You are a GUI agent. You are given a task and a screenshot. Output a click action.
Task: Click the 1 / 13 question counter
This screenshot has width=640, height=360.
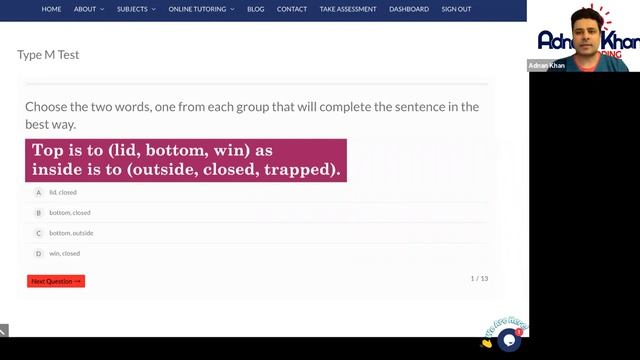pyautogui.click(x=479, y=278)
